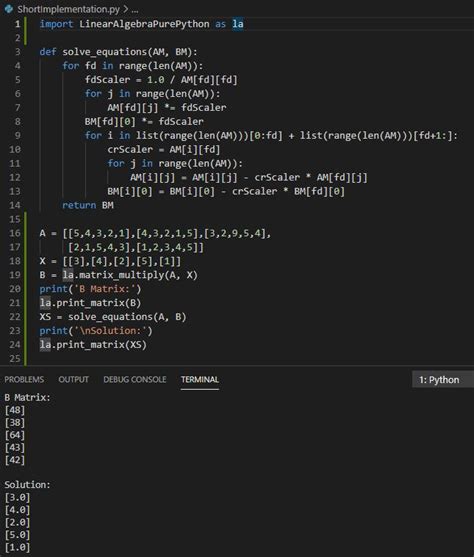Click 'la.matrix_multiply(A, X)' call

pos(130,275)
